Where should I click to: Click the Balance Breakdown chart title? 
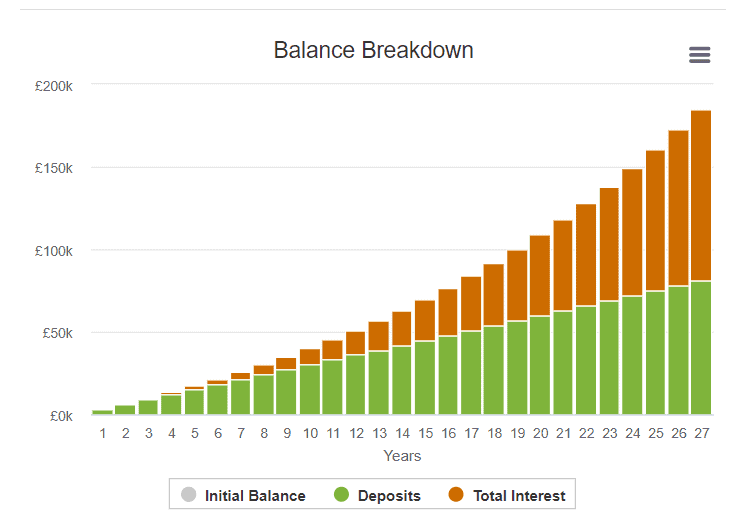[374, 50]
